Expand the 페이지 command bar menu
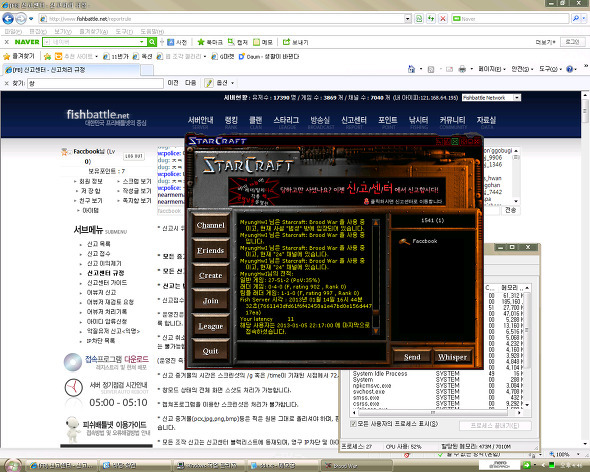590x472 pixels. point(491,69)
